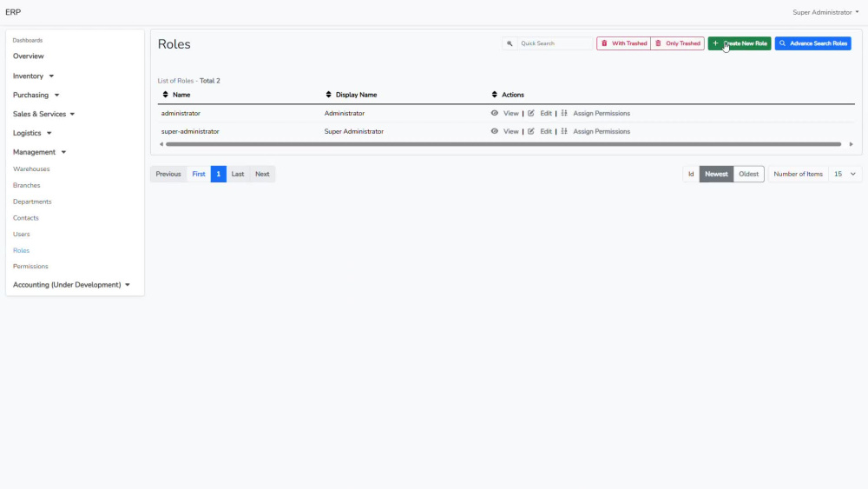Sort the list by Id
This screenshot has width=868, height=489.
691,174
